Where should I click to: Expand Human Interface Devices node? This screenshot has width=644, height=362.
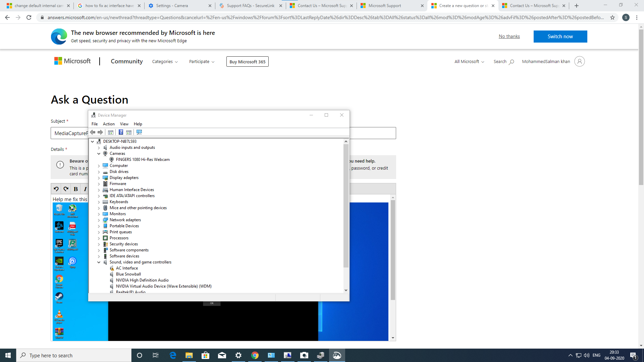pos(99,190)
